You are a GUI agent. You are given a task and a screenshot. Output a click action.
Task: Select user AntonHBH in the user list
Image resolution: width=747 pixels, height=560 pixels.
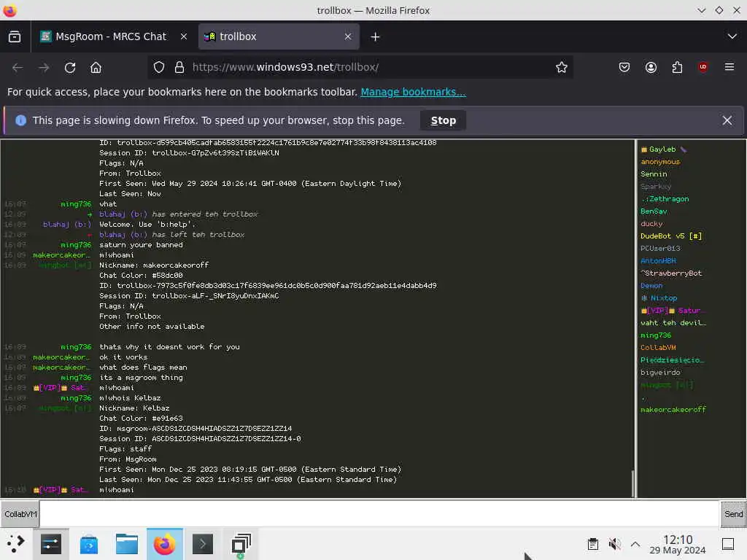click(x=659, y=261)
